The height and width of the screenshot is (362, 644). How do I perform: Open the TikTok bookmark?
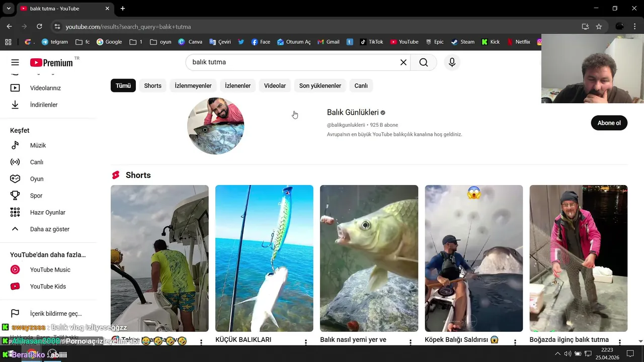coord(371,42)
